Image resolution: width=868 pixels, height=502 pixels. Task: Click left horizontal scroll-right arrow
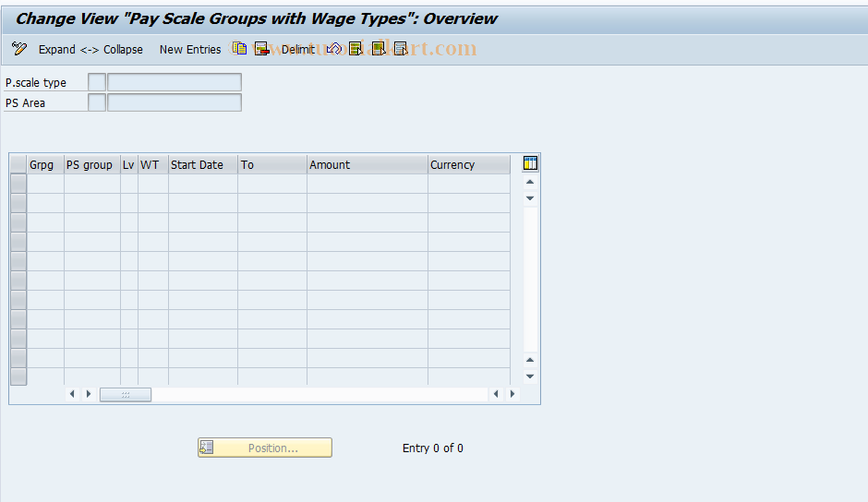[89, 394]
